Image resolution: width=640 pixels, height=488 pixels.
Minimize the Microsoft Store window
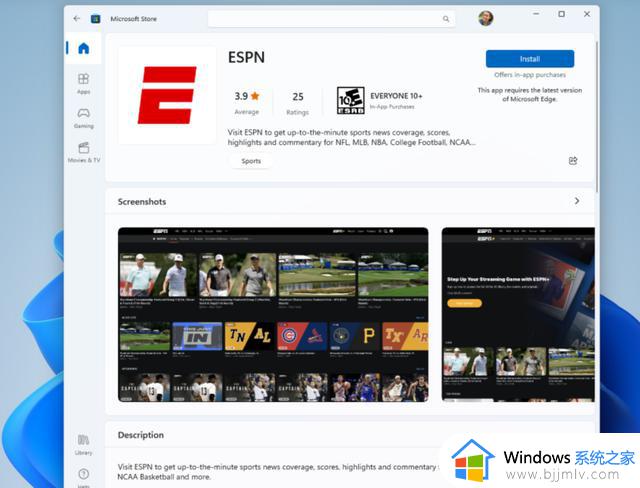tap(536, 14)
